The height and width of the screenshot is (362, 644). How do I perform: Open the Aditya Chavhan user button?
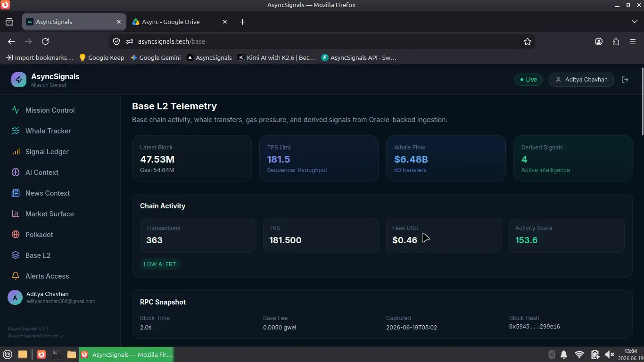[x=581, y=80]
